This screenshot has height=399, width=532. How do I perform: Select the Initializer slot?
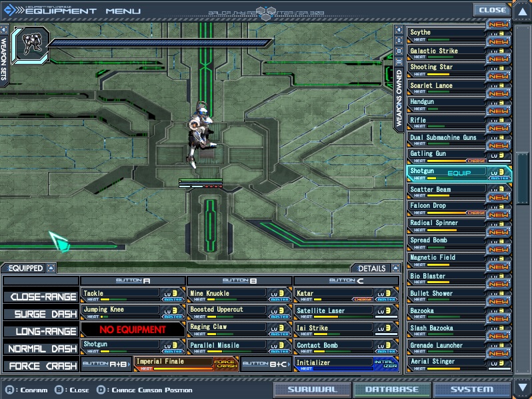(x=346, y=364)
